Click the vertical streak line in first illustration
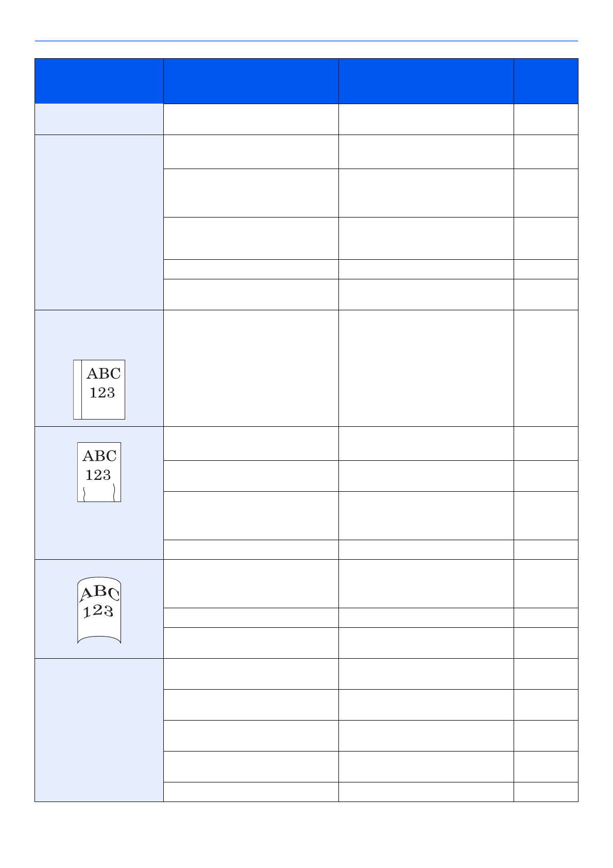The image size is (613, 868). coord(81,390)
